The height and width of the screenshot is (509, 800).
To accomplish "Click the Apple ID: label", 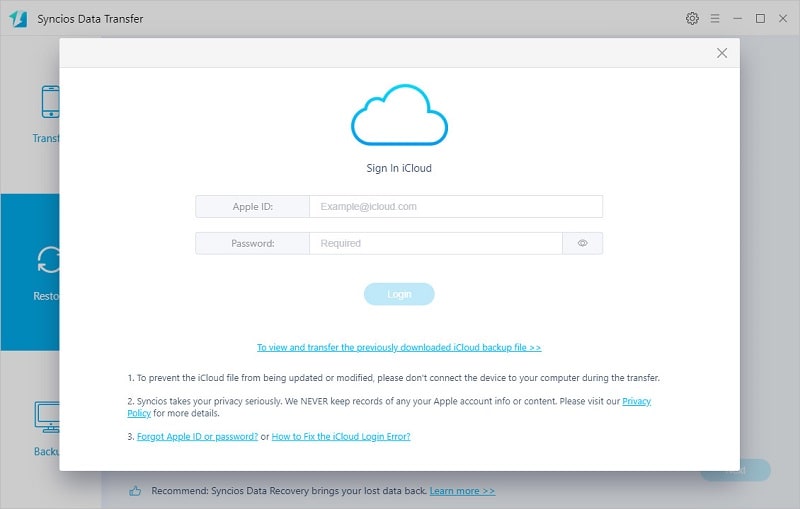I will pyautogui.click(x=253, y=207).
